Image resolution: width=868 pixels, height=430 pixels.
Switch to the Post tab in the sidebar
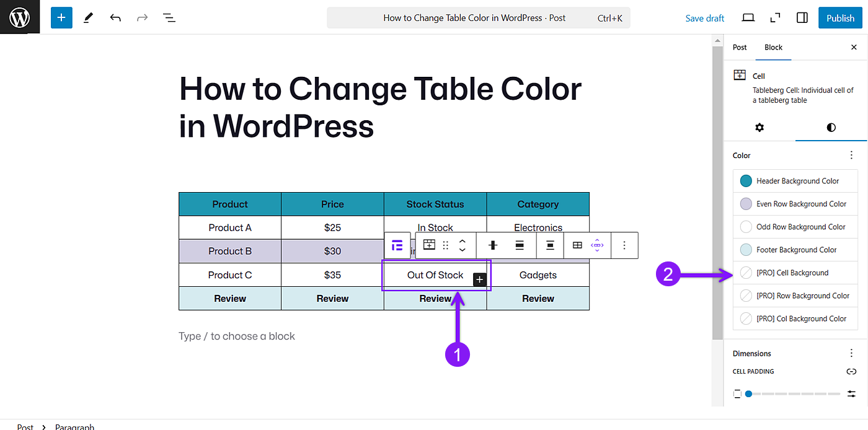(739, 47)
